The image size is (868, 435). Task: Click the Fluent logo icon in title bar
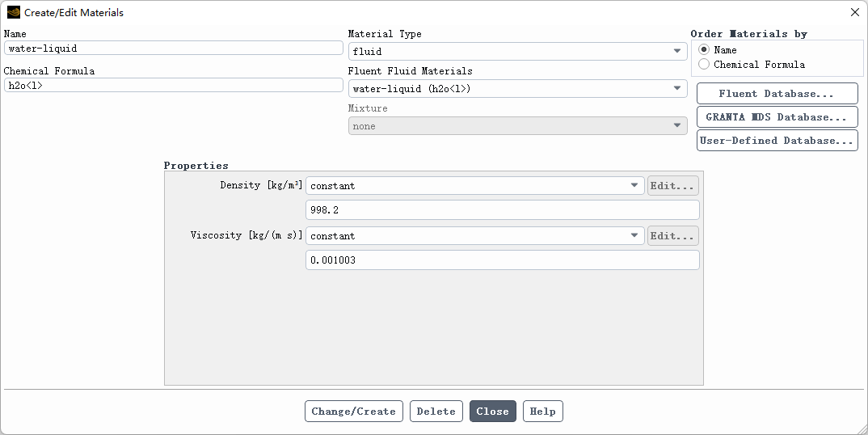coord(13,12)
